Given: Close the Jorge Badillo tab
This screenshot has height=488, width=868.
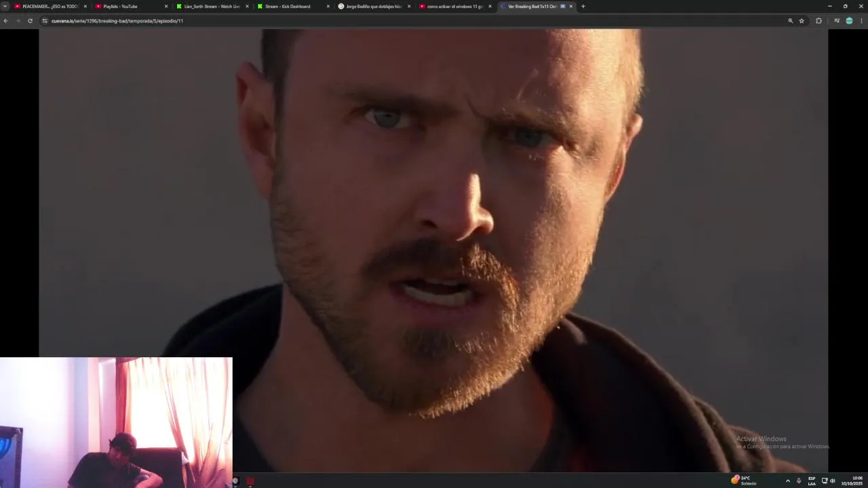Looking at the screenshot, I should tap(409, 6).
